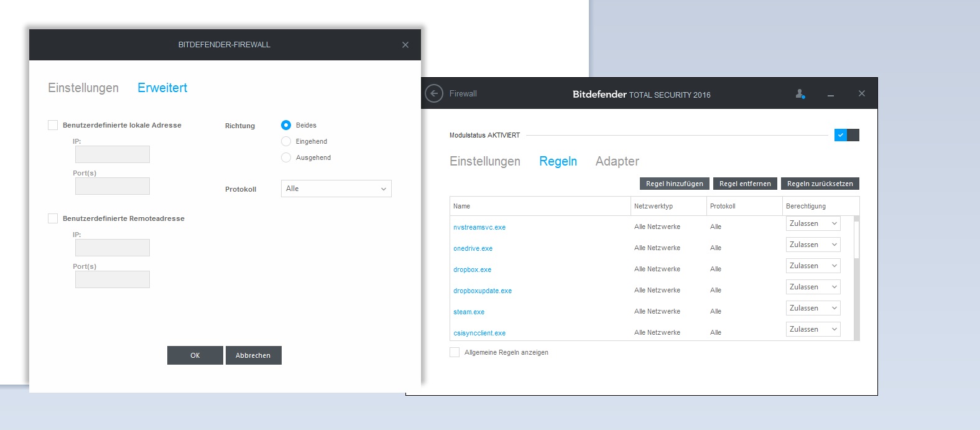
Task: Open the Regeln tab
Action: (558, 161)
